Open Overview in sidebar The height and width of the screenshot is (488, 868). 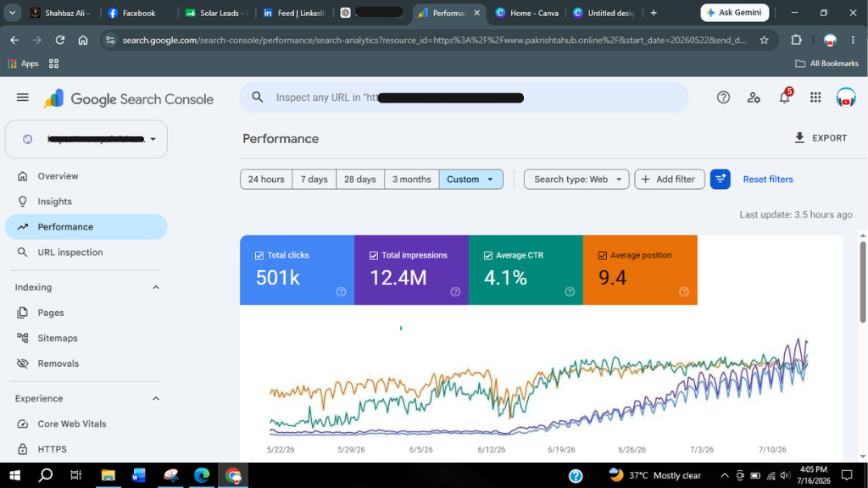86,176
